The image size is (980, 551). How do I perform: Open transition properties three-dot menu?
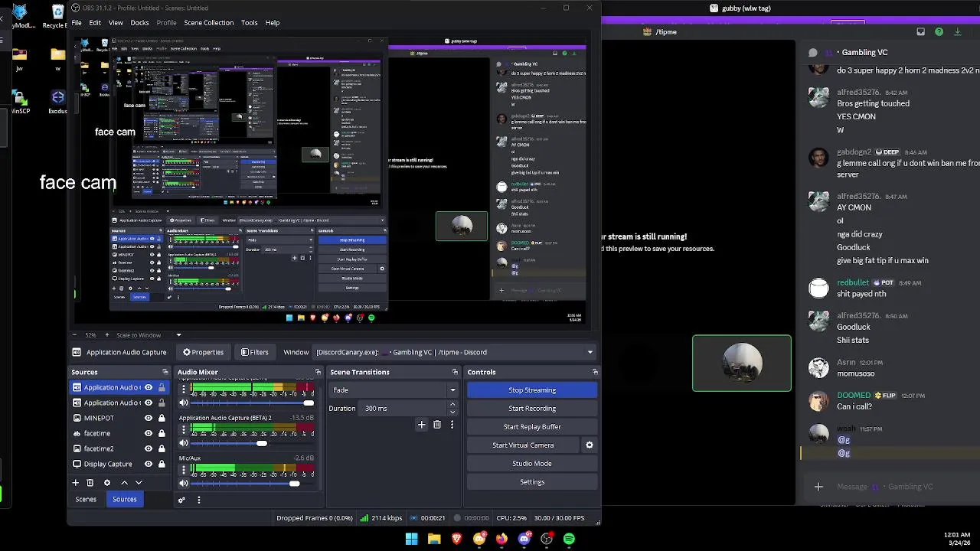pos(452,425)
